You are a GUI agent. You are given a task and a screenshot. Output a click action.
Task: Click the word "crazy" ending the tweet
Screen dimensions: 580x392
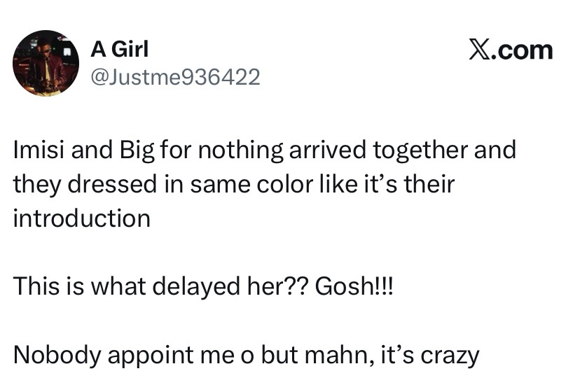450,354
